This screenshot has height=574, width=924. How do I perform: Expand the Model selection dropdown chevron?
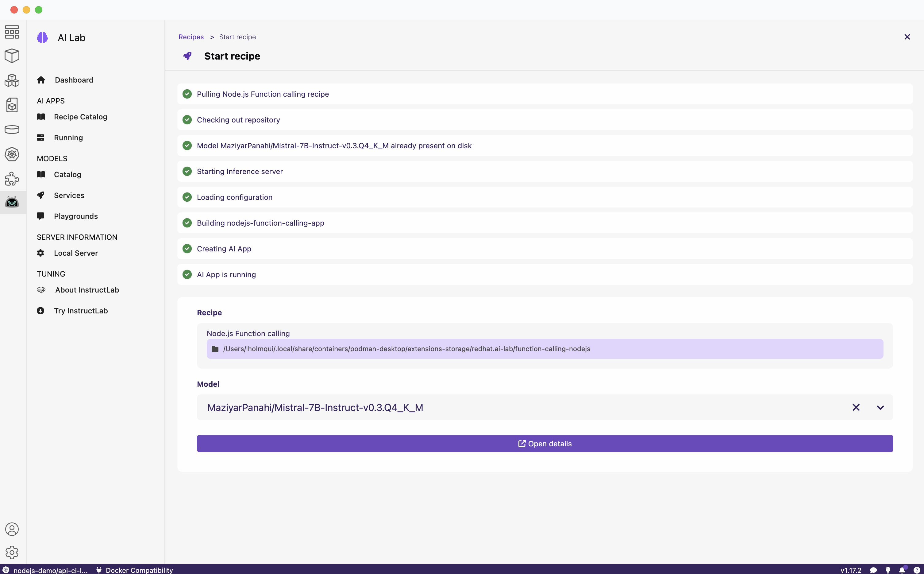pos(880,407)
